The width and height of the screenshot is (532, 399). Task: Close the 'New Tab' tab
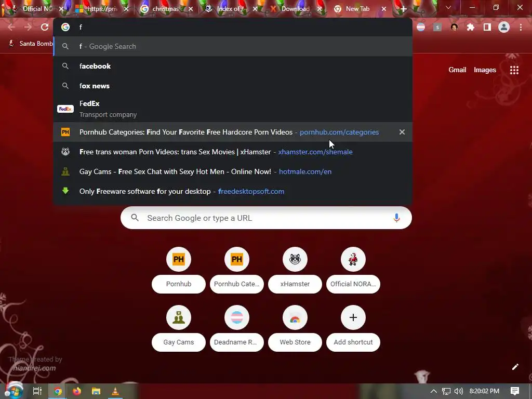[x=384, y=9]
